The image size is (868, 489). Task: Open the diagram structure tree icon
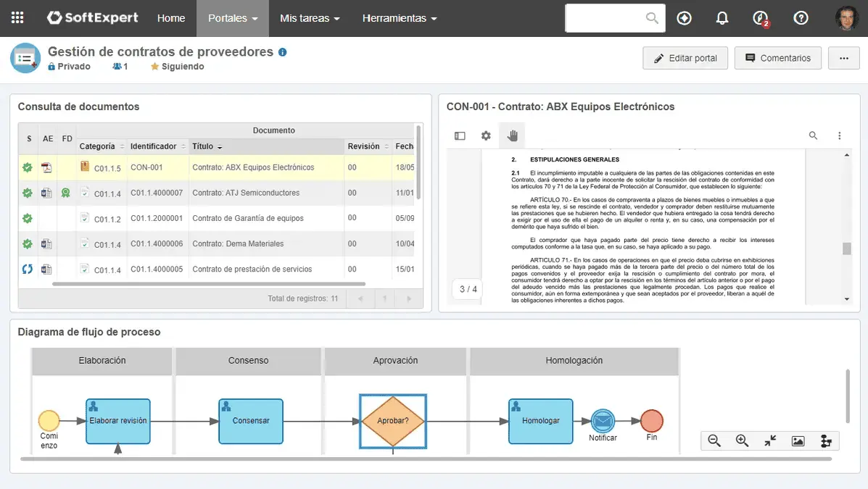(x=826, y=441)
